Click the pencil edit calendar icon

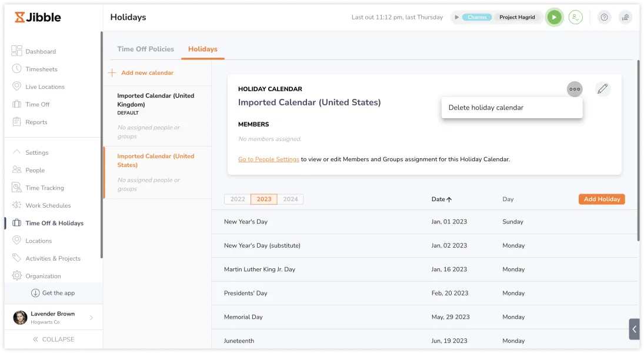[602, 89]
